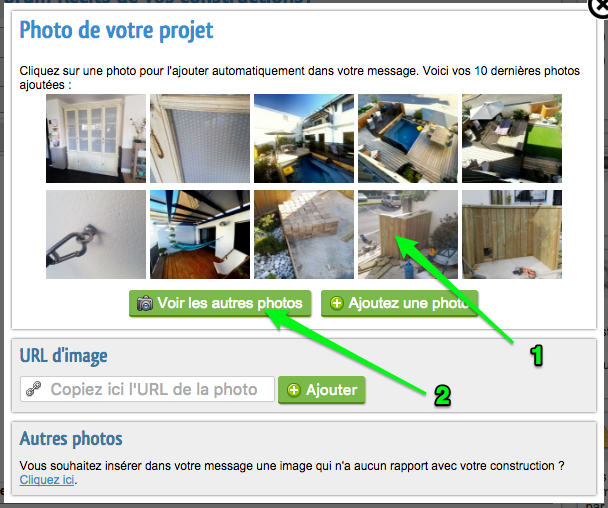608x508 pixels.
Task: Select the white cabinet photo thumbnail
Action: pyautogui.click(x=96, y=138)
